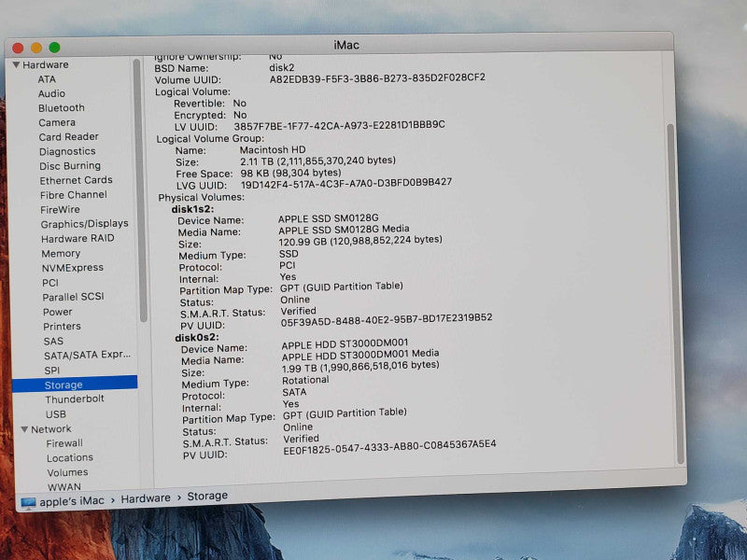Click the APPLE SSD SM0128G device name

click(x=329, y=218)
